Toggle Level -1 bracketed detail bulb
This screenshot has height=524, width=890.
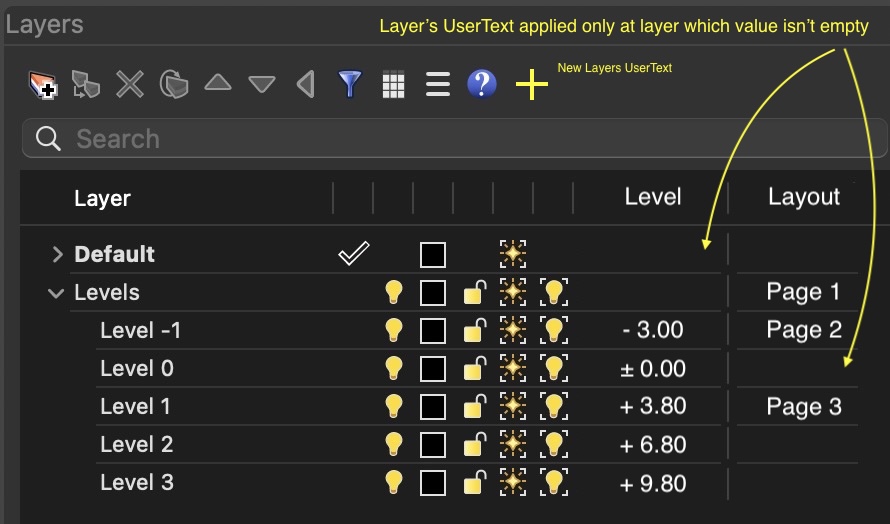point(553,330)
